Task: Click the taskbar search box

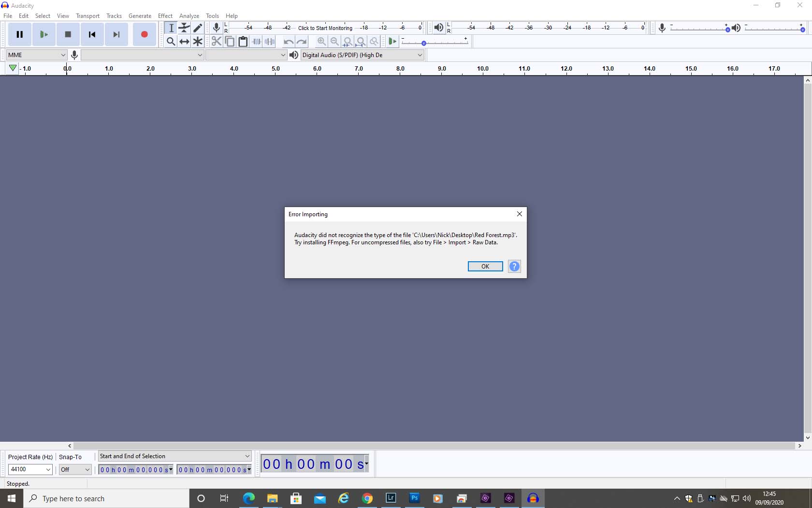Action: tap(106, 498)
